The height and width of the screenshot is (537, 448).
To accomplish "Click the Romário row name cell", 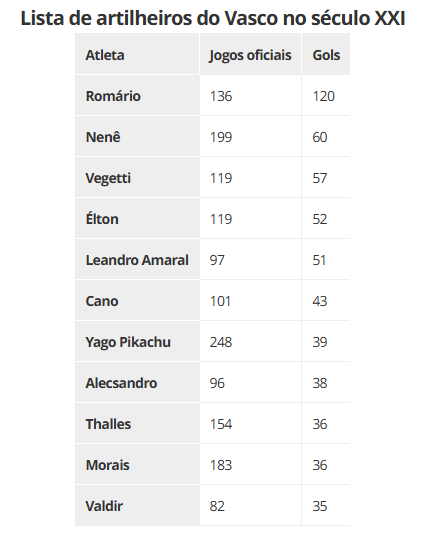I will 137,96.
